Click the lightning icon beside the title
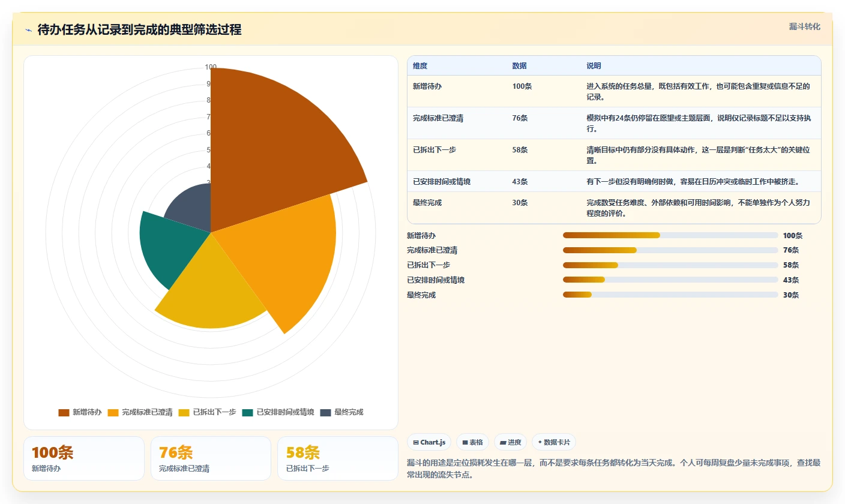 [28, 30]
